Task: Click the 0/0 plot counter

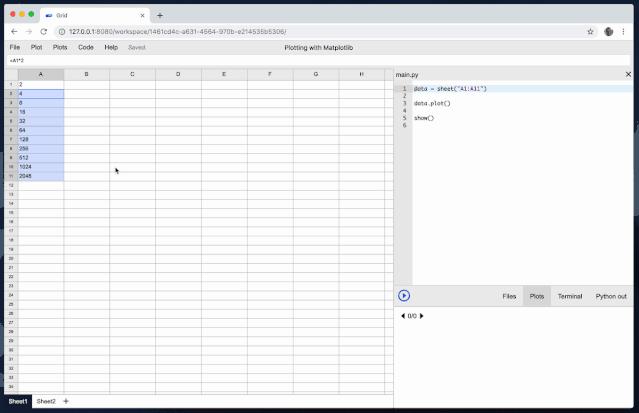Action: [412, 316]
